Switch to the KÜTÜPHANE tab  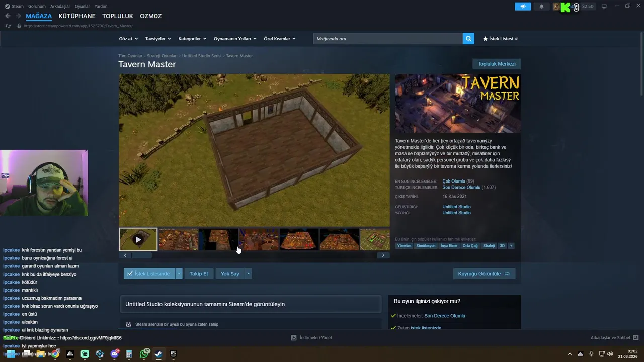click(x=77, y=16)
